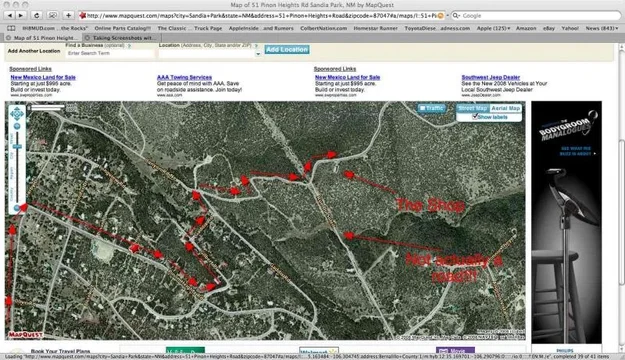This screenshot has width=625, height=360.
Task: Switch to Aerial Map view
Action: (505, 108)
